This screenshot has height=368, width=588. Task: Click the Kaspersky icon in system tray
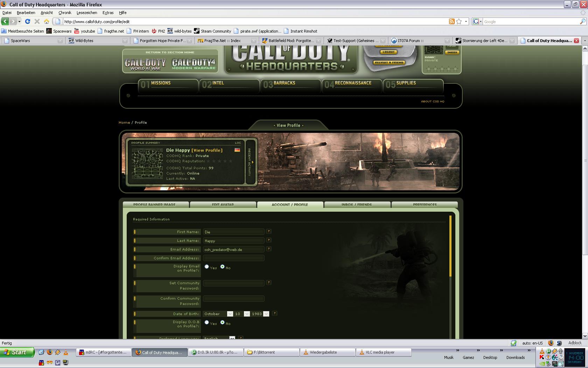click(x=542, y=357)
